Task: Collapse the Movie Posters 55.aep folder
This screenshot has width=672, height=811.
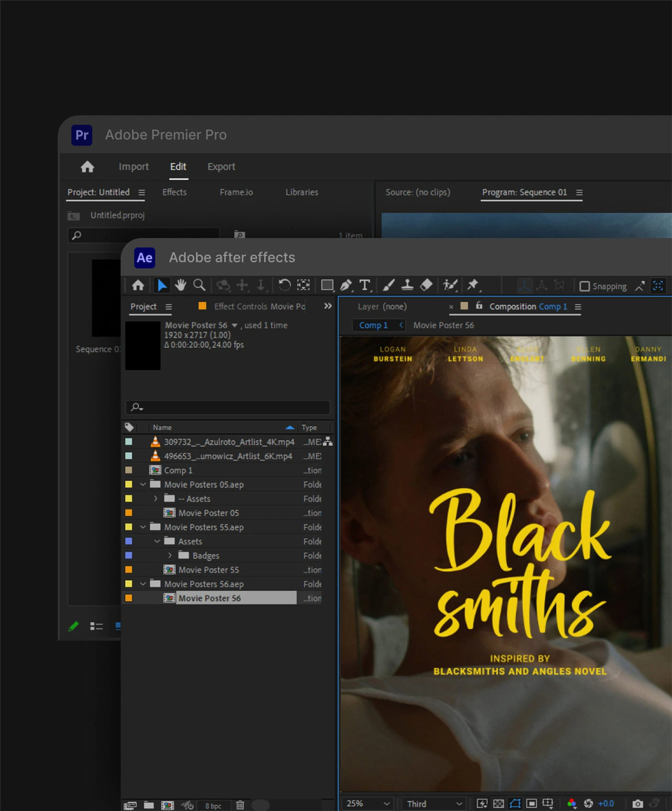Action: coord(143,527)
